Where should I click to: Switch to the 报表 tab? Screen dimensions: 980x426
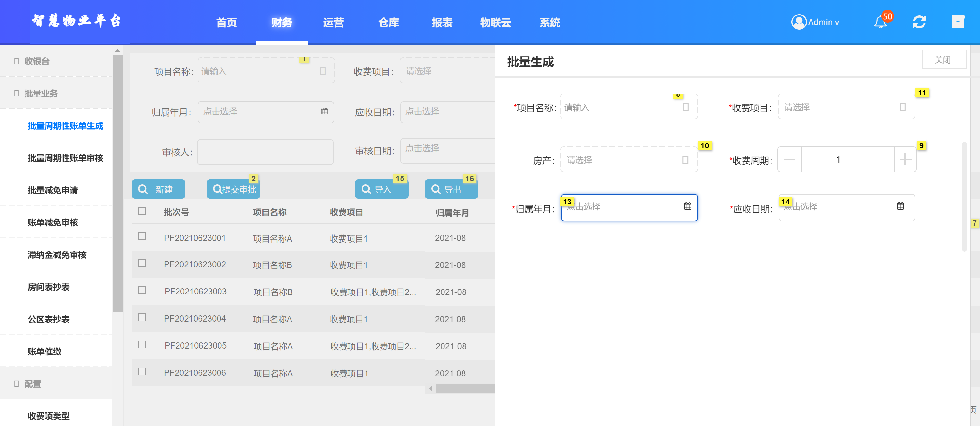442,23
